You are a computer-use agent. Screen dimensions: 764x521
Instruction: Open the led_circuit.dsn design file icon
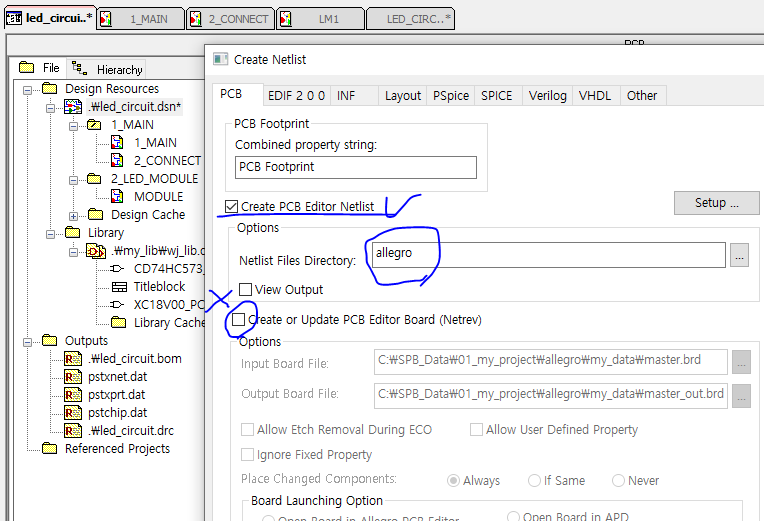point(73,107)
